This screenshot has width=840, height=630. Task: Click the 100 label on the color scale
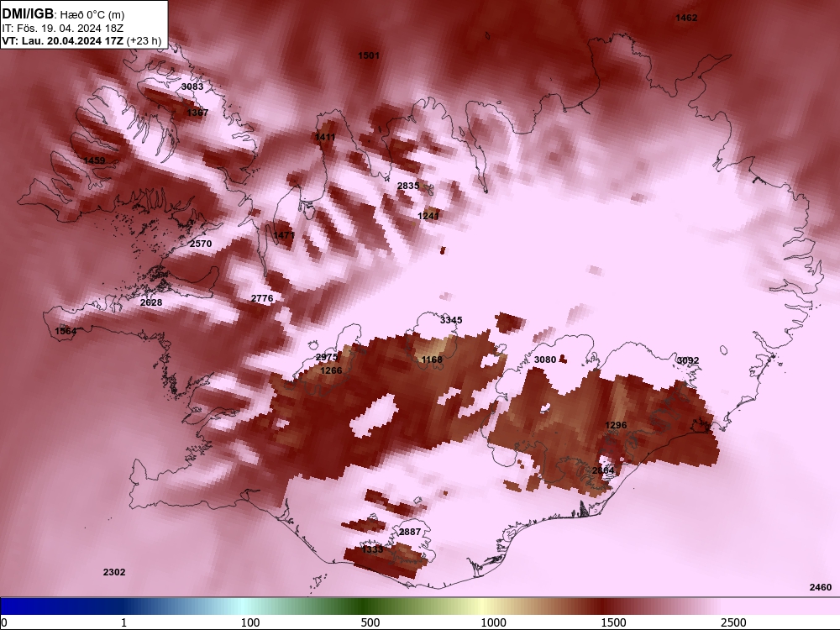[x=250, y=622]
